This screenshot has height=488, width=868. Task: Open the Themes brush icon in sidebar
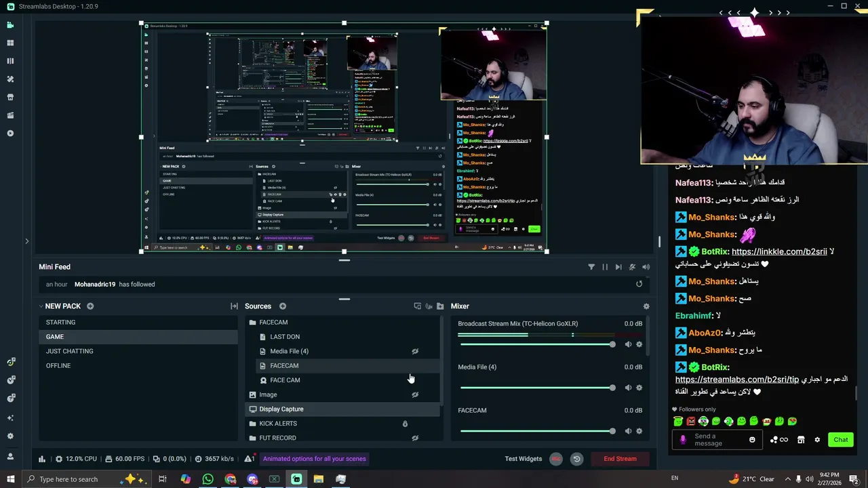[10, 79]
